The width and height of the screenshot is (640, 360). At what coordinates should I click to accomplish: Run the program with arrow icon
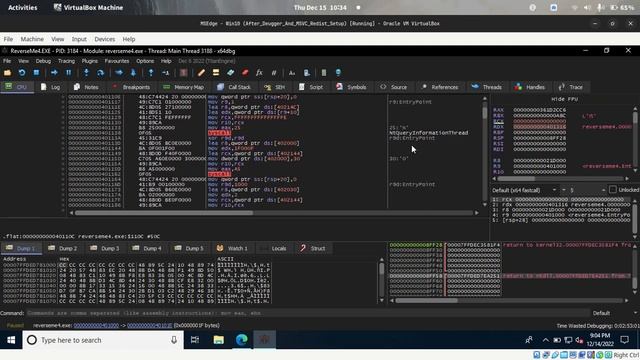pos(54,73)
